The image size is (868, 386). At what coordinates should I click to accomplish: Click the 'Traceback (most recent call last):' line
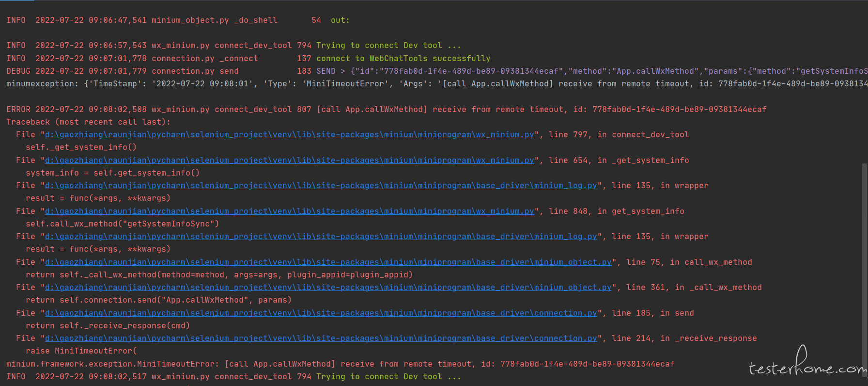point(89,122)
